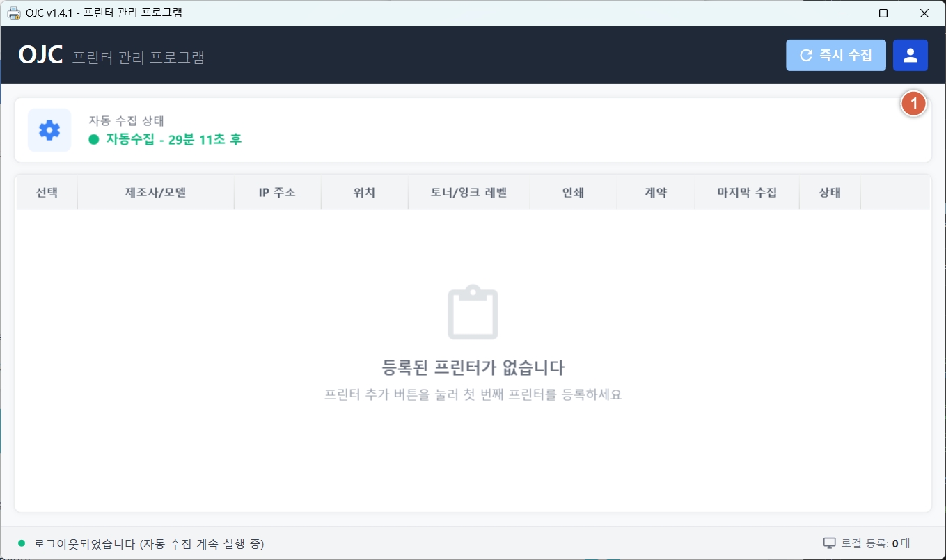The height and width of the screenshot is (560, 946).
Task: Select the 위치 column header
Action: [364, 193]
